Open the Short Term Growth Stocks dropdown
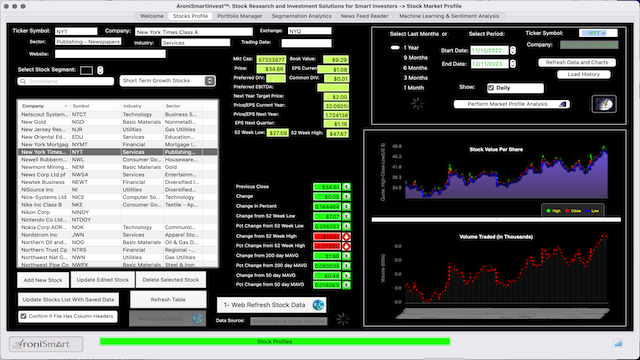This screenshot has height=360, width=640. coord(167,81)
